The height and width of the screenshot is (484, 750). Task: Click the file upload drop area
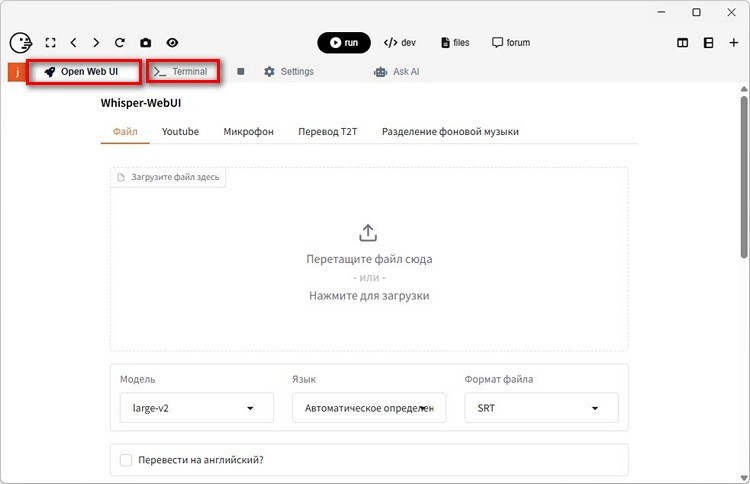point(368,260)
